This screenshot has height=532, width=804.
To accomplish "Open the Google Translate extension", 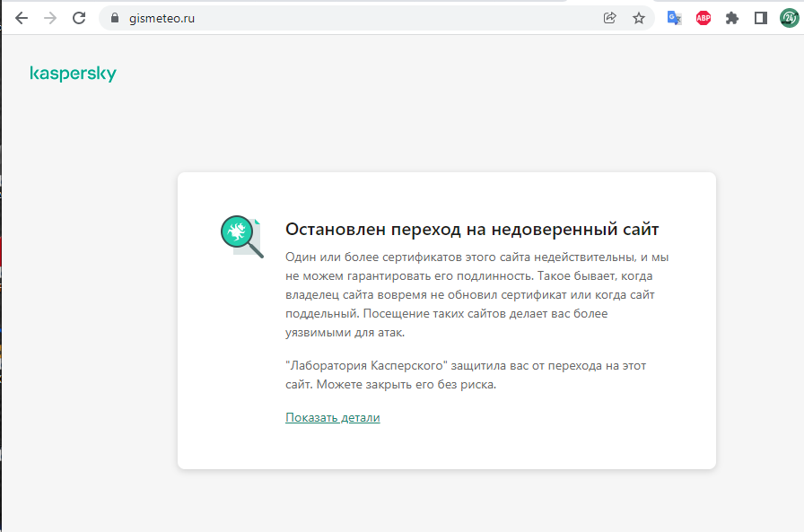I will pyautogui.click(x=674, y=19).
